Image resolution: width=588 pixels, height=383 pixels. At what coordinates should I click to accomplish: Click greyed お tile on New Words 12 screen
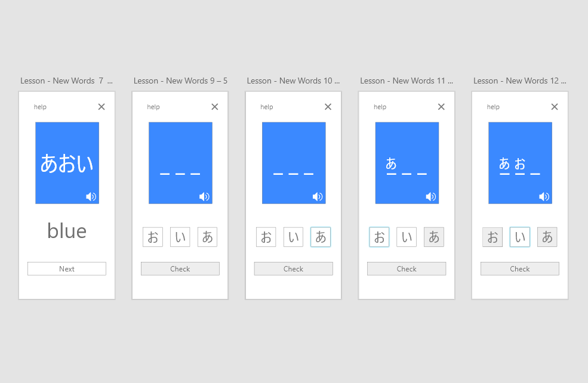[x=492, y=237]
